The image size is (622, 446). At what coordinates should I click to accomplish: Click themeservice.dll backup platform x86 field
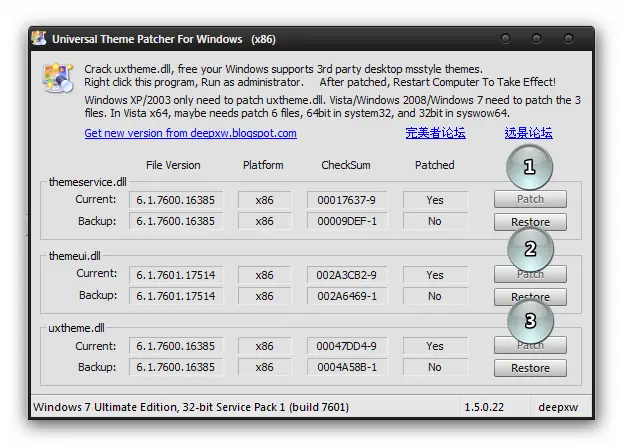[264, 221]
